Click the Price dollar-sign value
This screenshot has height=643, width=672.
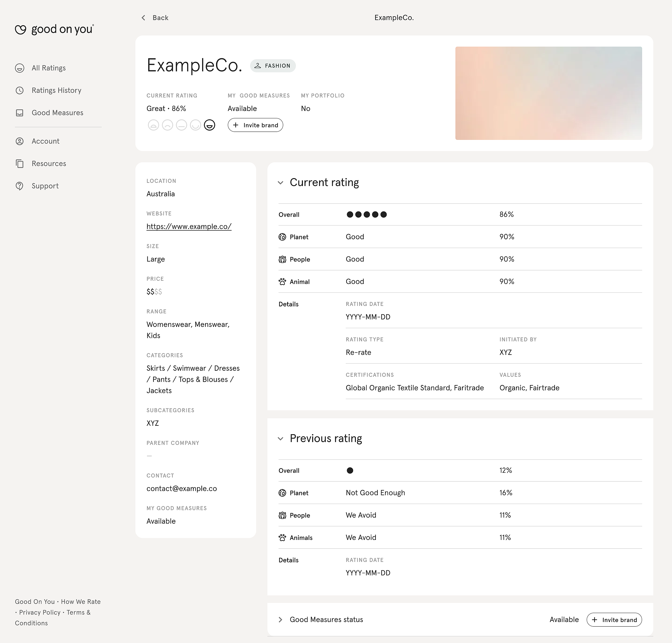154,292
